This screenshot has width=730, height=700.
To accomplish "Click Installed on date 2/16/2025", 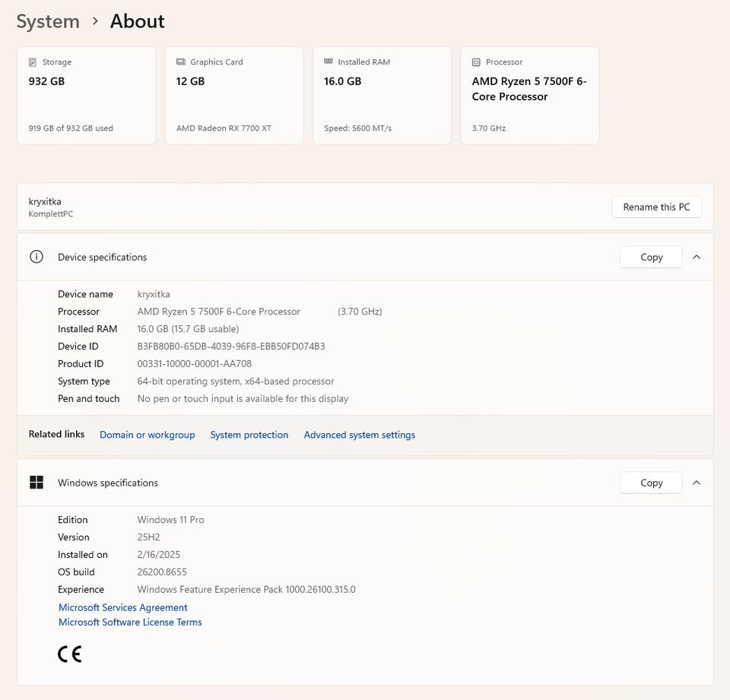I will 159,555.
